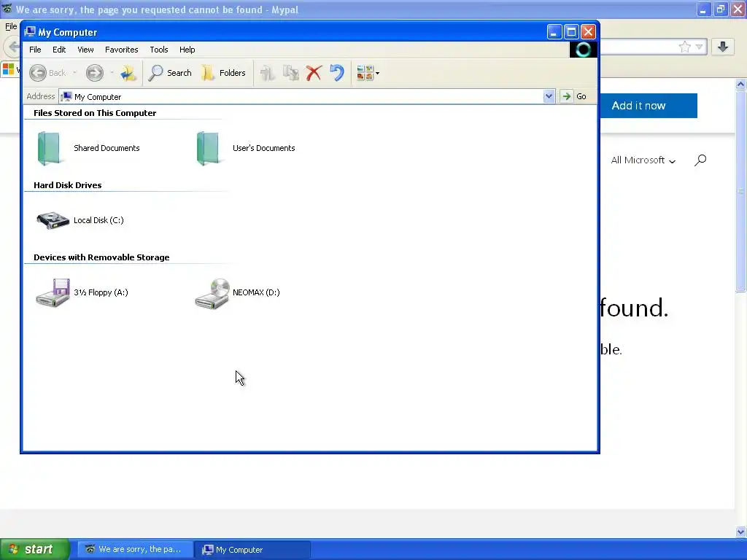747x560 pixels.
Task: Click the Shared Documents label
Action: click(x=107, y=148)
